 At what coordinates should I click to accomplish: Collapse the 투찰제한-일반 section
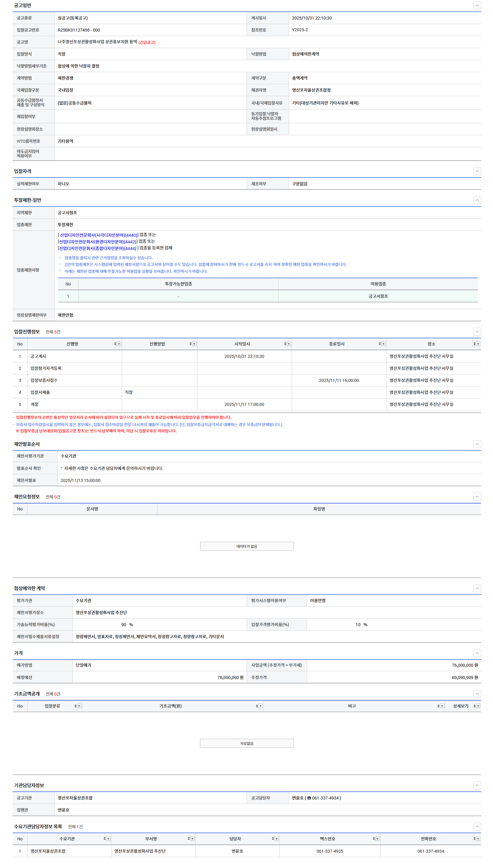477,200
